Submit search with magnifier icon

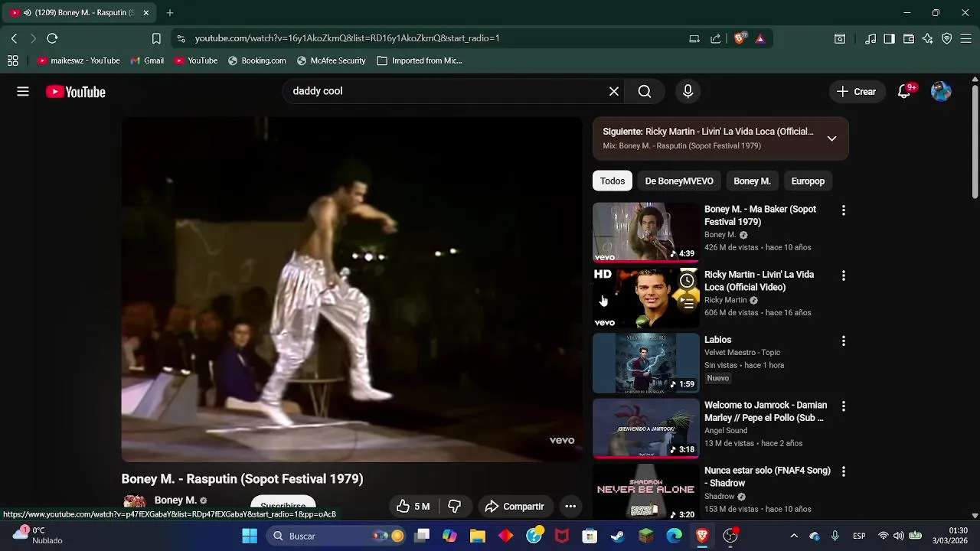click(645, 92)
